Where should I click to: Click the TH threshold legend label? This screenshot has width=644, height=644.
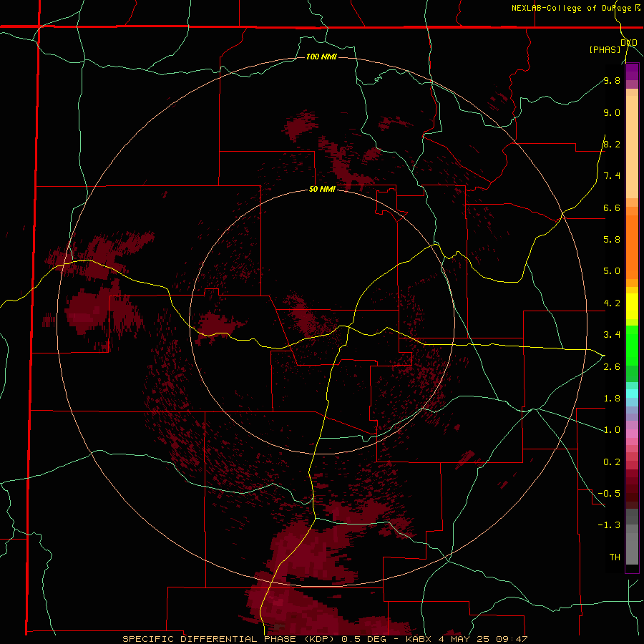coord(615,557)
